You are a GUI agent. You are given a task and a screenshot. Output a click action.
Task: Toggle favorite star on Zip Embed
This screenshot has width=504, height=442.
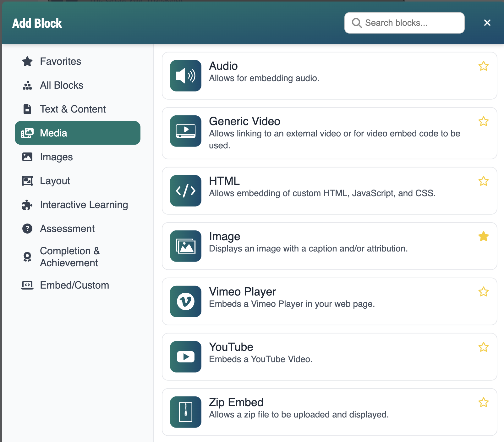point(484,402)
